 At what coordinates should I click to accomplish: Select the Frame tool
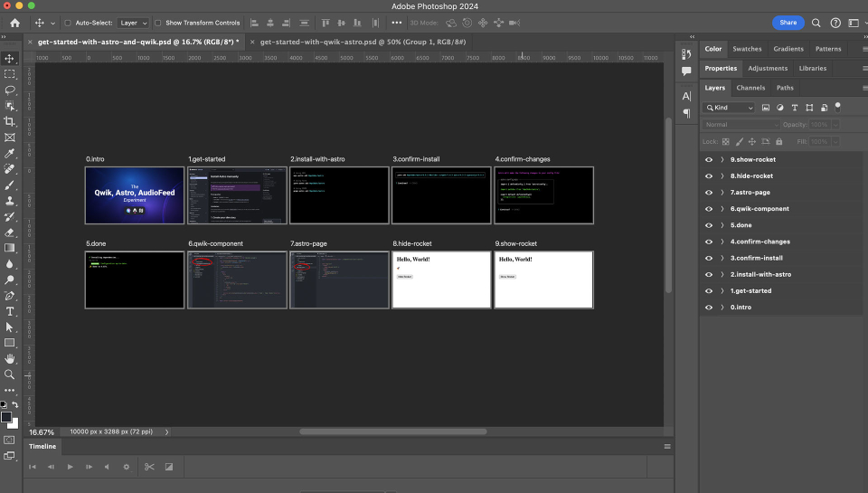click(x=9, y=137)
